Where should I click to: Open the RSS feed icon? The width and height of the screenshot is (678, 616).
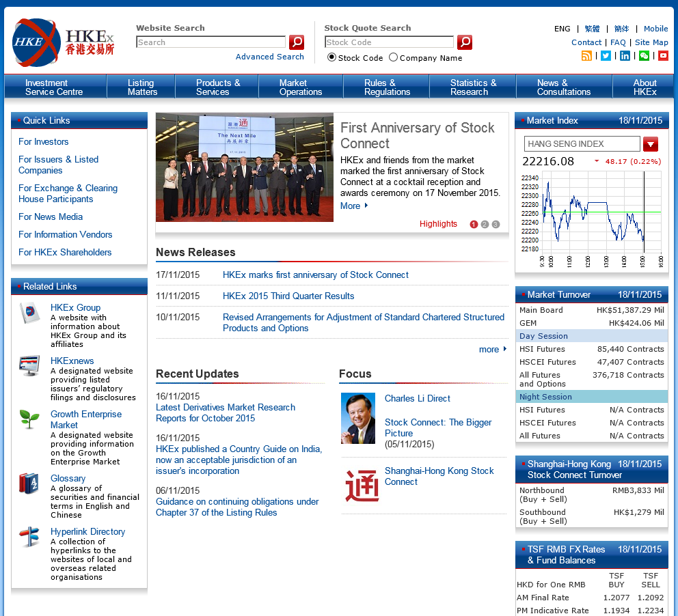tap(586, 56)
